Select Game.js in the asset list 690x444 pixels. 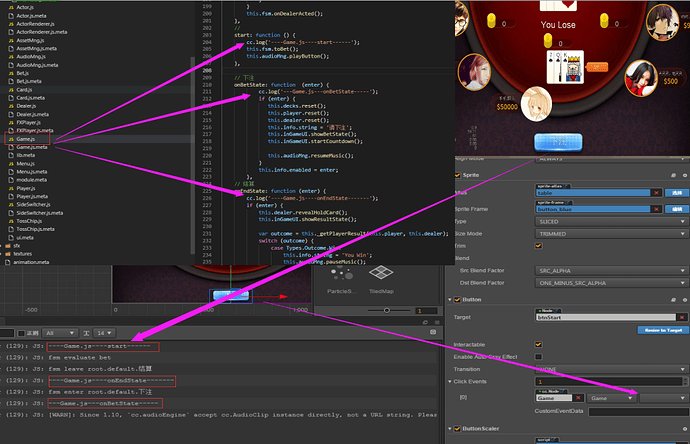coord(26,139)
